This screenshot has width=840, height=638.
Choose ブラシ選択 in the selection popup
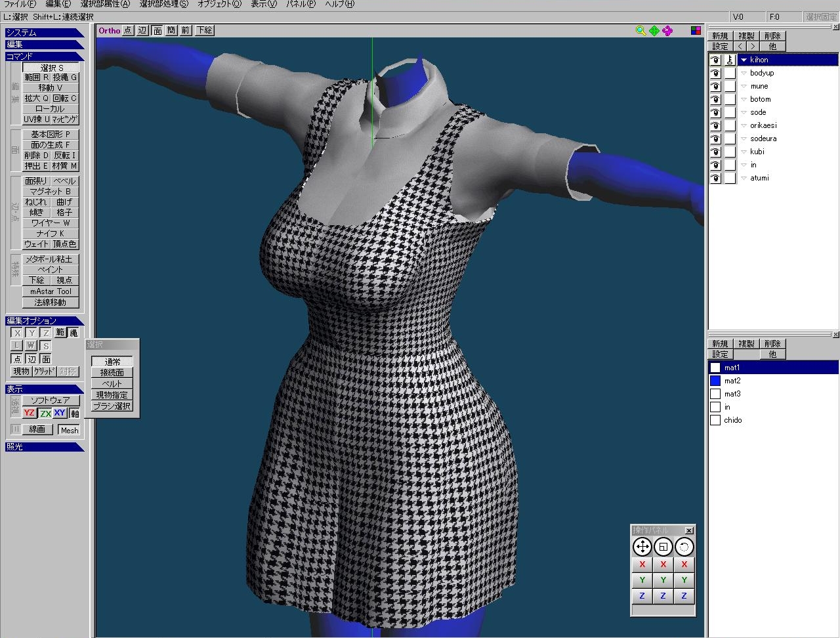112,406
